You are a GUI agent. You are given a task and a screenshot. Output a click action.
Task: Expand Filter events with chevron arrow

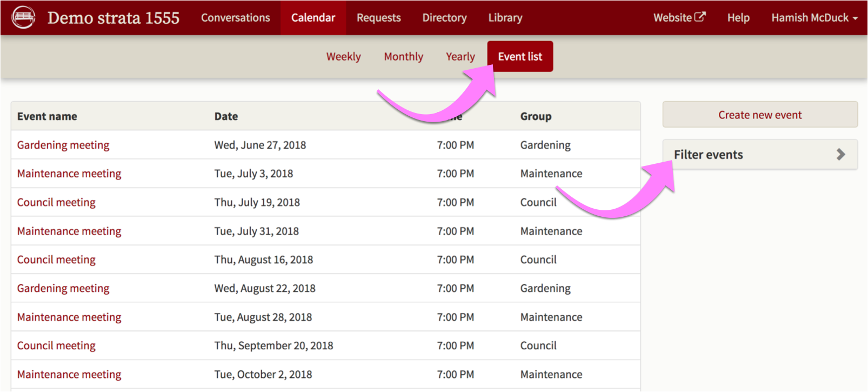(840, 155)
